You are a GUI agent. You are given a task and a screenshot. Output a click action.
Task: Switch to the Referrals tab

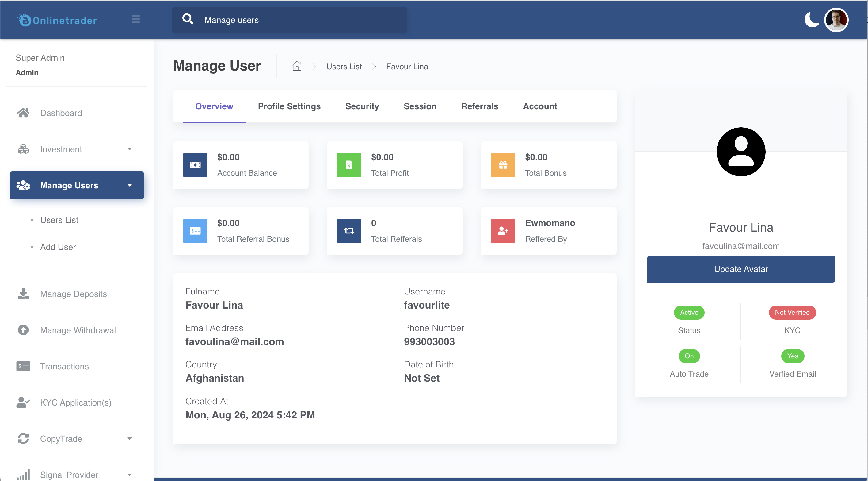pyautogui.click(x=479, y=106)
